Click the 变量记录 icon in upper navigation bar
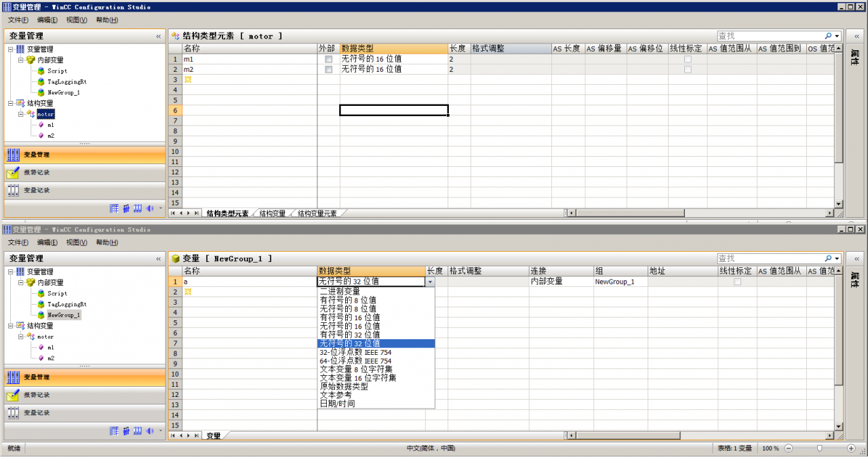 (x=13, y=190)
